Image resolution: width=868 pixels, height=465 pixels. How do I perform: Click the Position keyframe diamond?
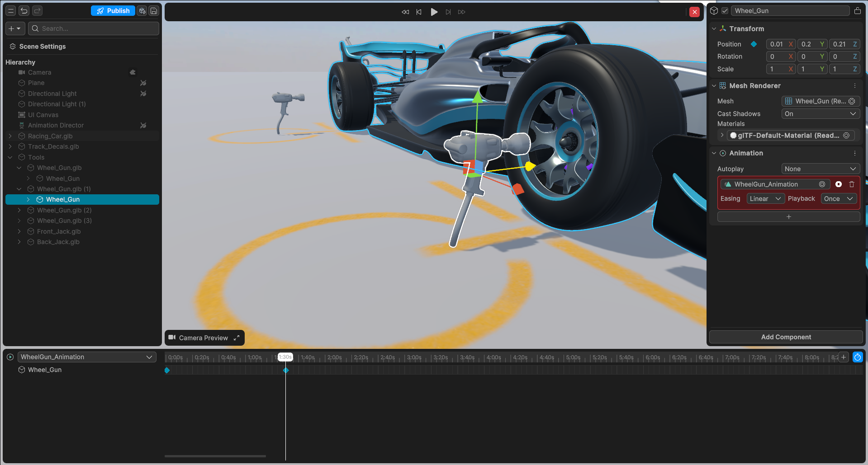[x=754, y=44]
